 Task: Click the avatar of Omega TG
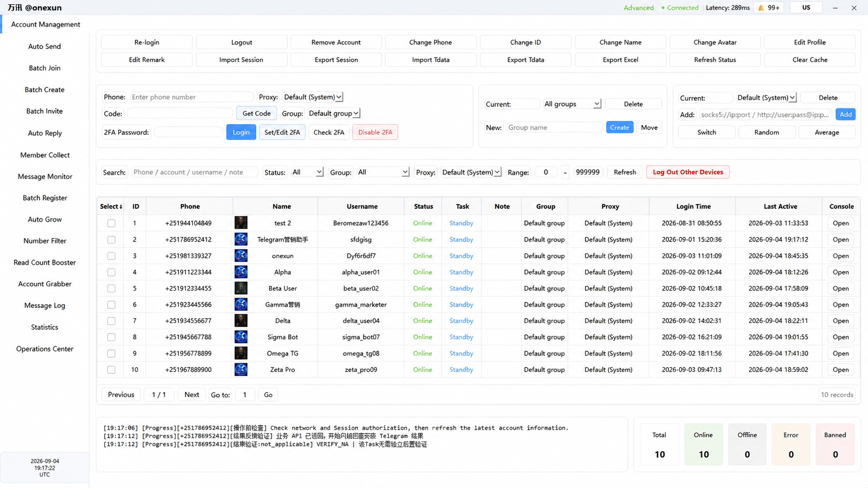tap(241, 354)
